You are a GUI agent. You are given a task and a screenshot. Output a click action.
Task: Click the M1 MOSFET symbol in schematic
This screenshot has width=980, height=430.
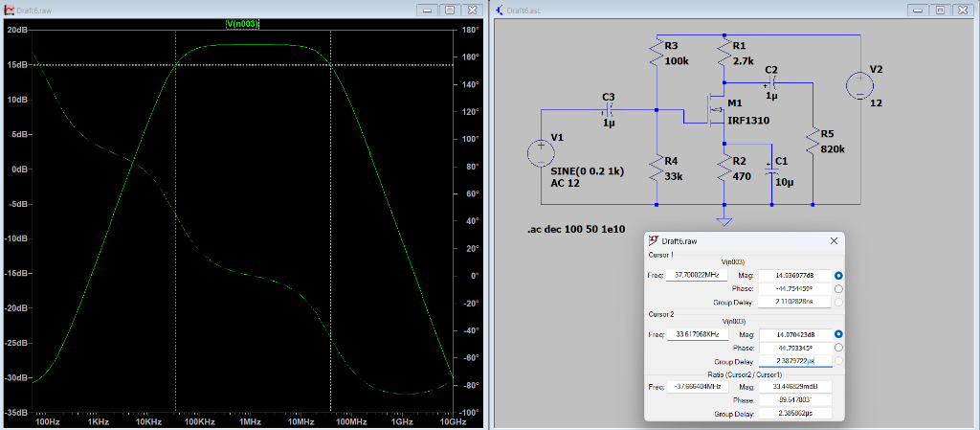pos(714,109)
